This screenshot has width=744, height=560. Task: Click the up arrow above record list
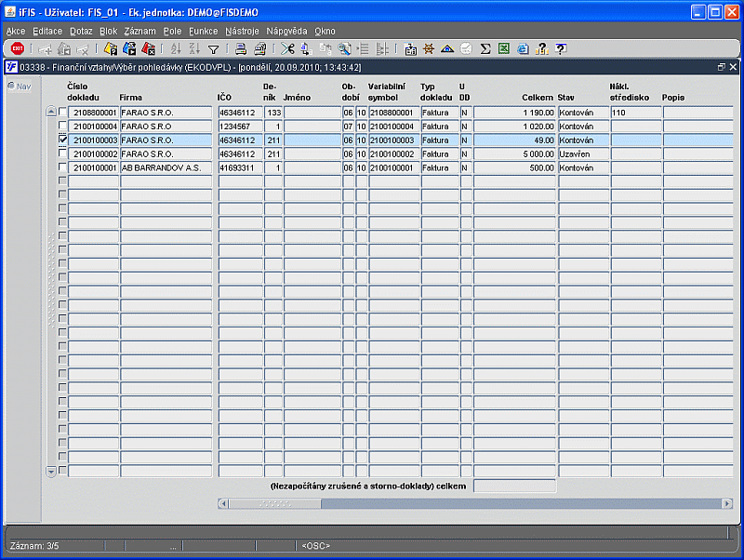51,112
